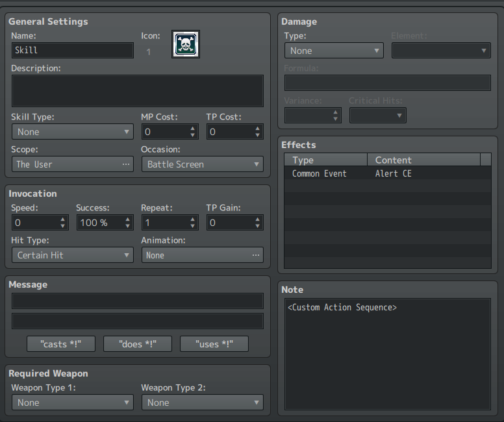Screen dimensions: 504x422
Task: Edit the skill Name field
Action: (x=73, y=50)
